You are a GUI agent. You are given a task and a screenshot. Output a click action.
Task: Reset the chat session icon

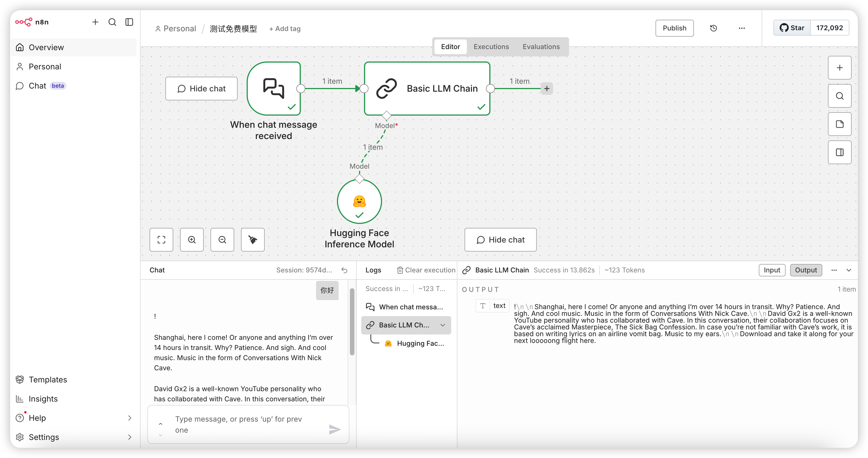pos(344,270)
